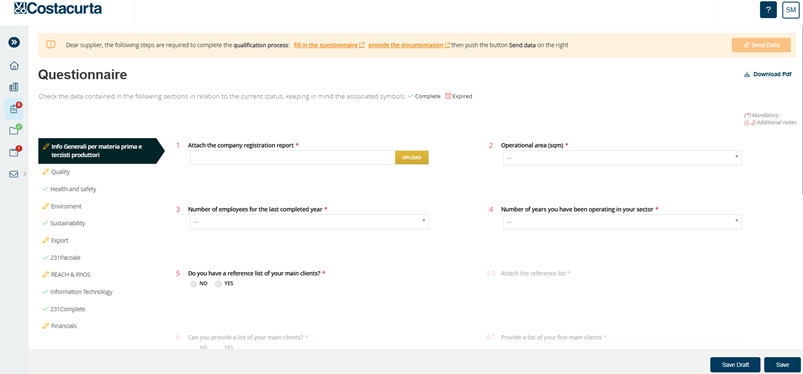Click the 'Provide a list of your five main clients' label
Screen dimensions: 803x374
[x=551, y=338]
